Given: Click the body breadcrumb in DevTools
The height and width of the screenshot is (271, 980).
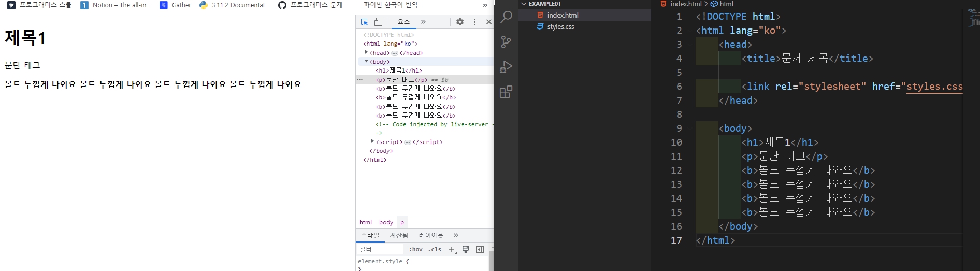Looking at the screenshot, I should click(x=386, y=222).
